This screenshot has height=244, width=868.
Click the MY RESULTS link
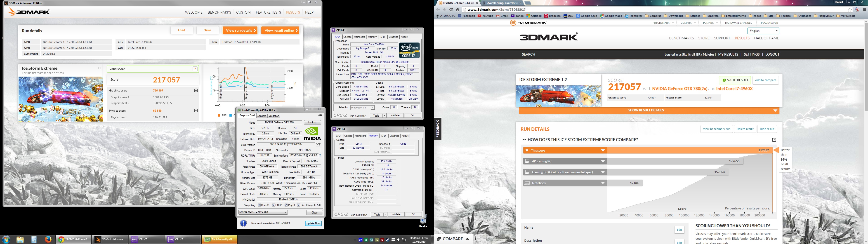click(x=728, y=54)
